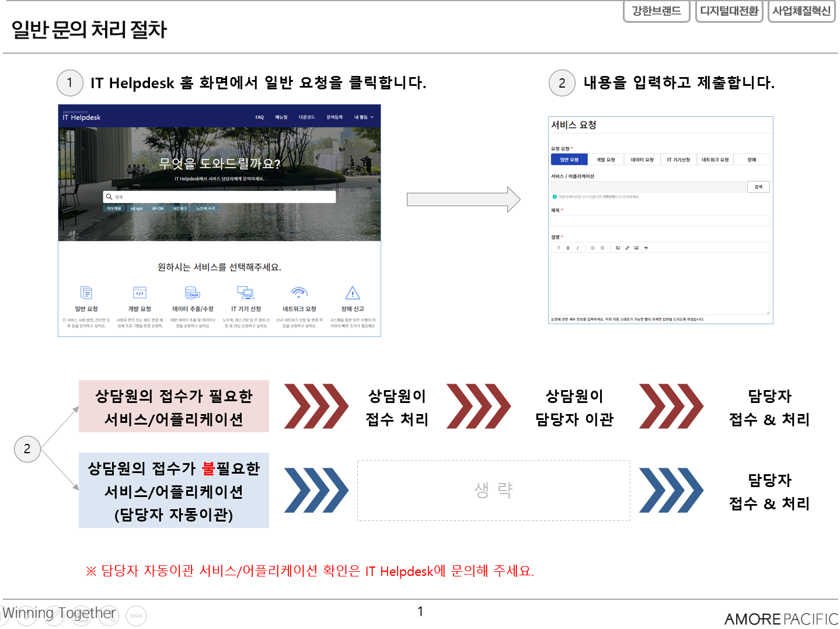Click the quote icon in editor toolbar
The height and width of the screenshot is (629, 840).
click(646, 248)
